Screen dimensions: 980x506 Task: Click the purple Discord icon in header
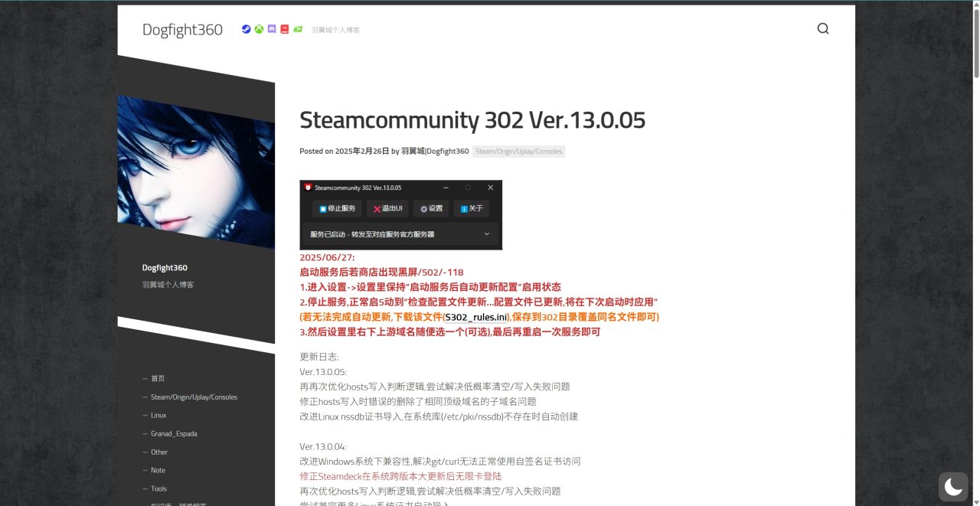[272, 29]
